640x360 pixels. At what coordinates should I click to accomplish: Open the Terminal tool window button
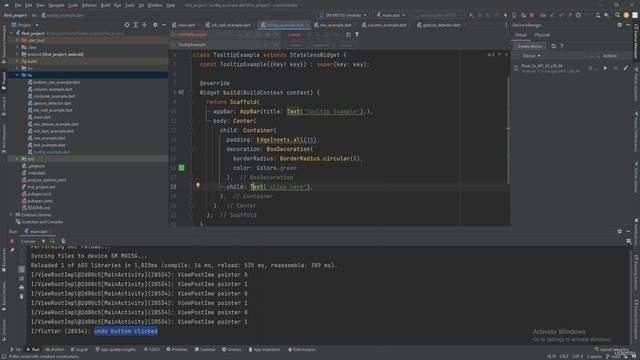205,349
